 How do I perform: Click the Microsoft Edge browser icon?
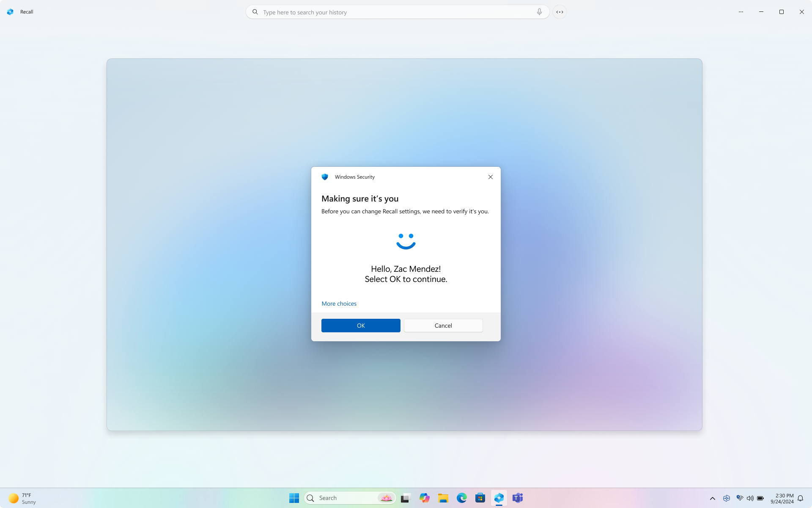pyautogui.click(x=461, y=498)
